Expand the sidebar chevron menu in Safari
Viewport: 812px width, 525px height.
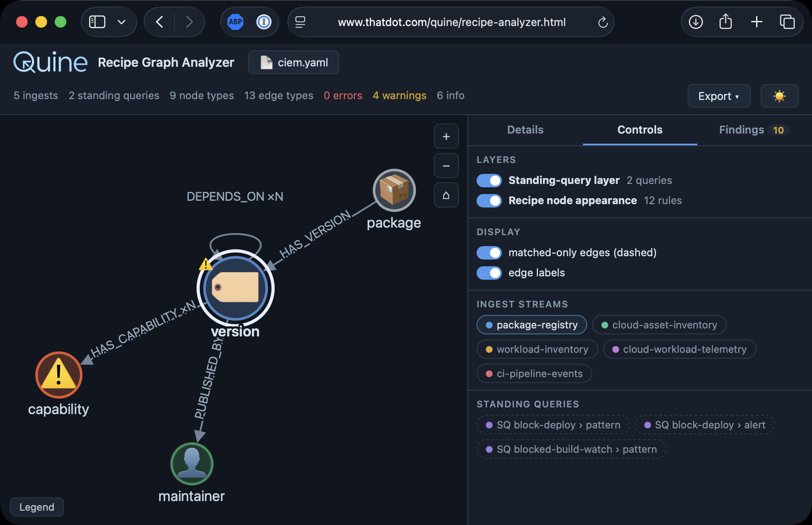[121, 22]
